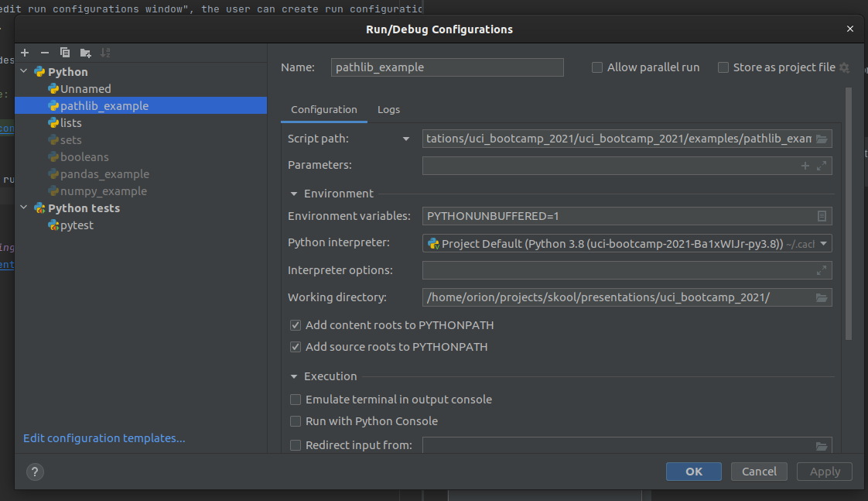This screenshot has height=501, width=868.
Task: Collapse the Python tests tree node
Action: (x=25, y=208)
